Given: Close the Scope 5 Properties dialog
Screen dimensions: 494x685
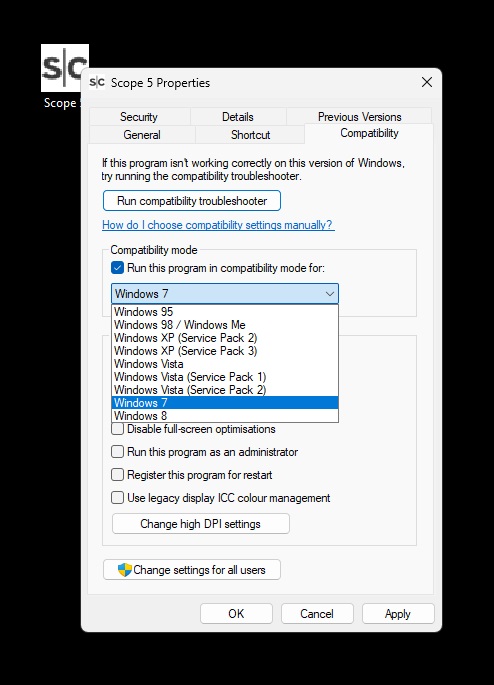Looking at the screenshot, I should pos(427,82).
